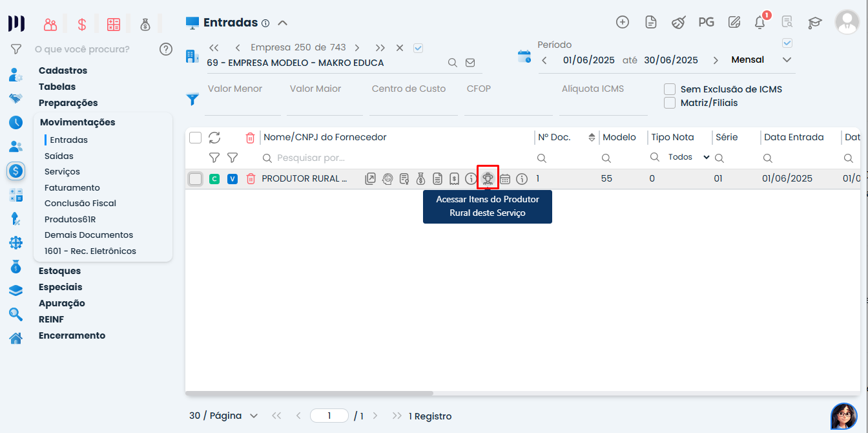The height and width of the screenshot is (433, 868).
Task: Open the Produtor Rural items farmer icon
Action: point(488,178)
